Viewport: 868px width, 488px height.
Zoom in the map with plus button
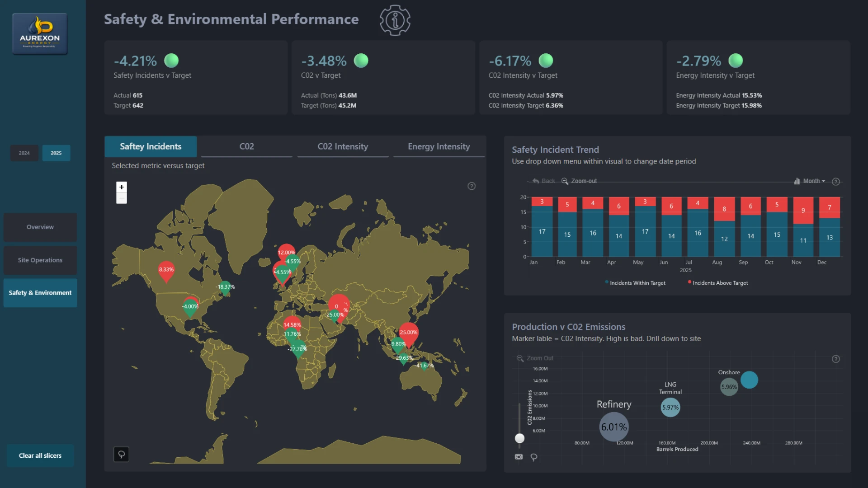[x=121, y=187]
